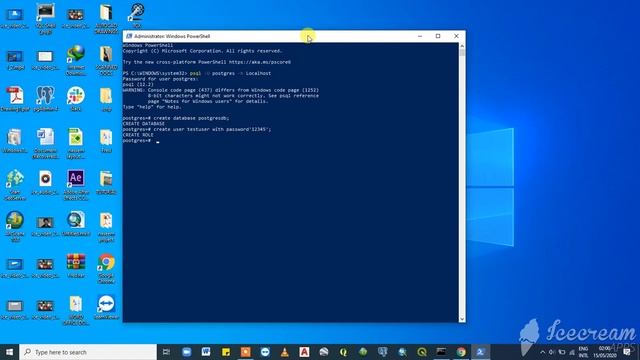Click the PowerShell icon in the title bar
The width and height of the screenshot is (640, 360).
pos(129,36)
